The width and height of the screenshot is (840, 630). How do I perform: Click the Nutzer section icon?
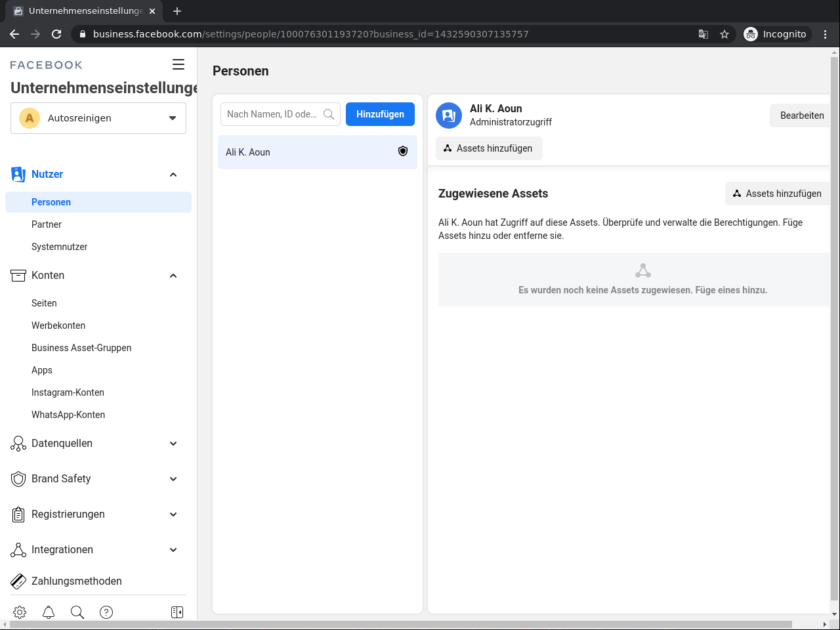tap(18, 175)
